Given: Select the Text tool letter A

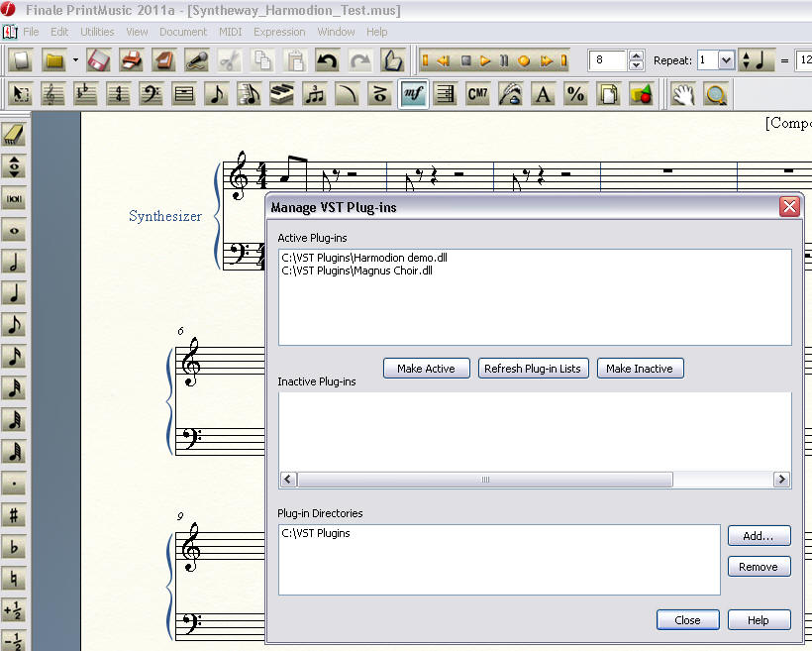Looking at the screenshot, I should (544, 94).
